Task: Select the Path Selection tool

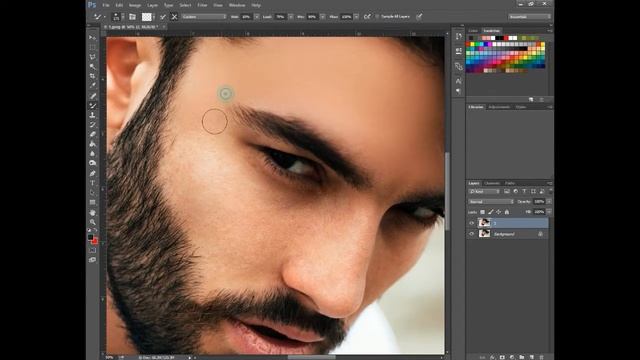Action: pos(93,193)
